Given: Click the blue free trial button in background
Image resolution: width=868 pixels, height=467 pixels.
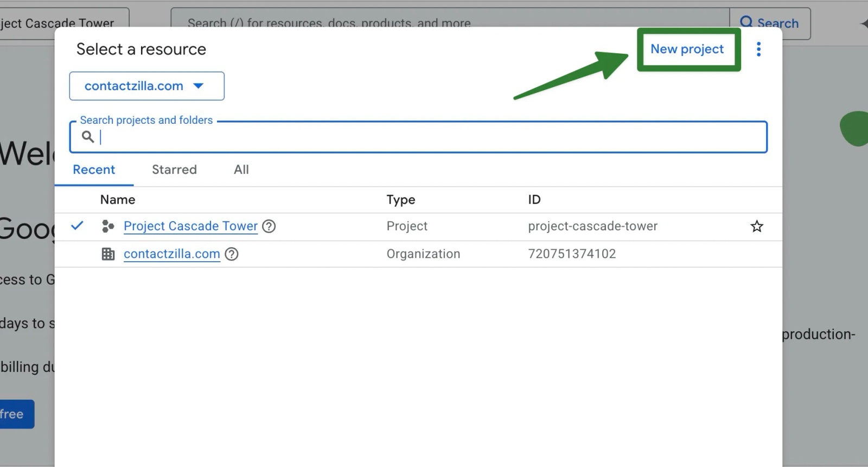Looking at the screenshot, I should coord(17,414).
